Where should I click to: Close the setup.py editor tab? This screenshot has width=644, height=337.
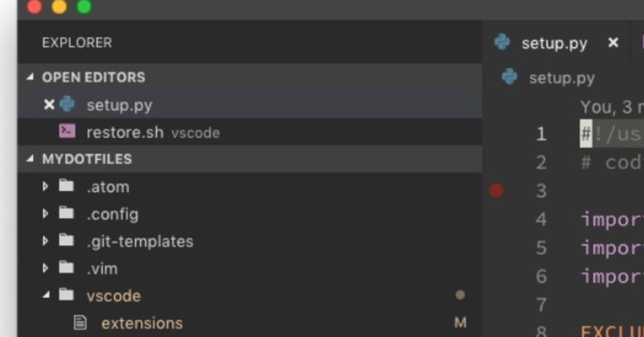613,43
